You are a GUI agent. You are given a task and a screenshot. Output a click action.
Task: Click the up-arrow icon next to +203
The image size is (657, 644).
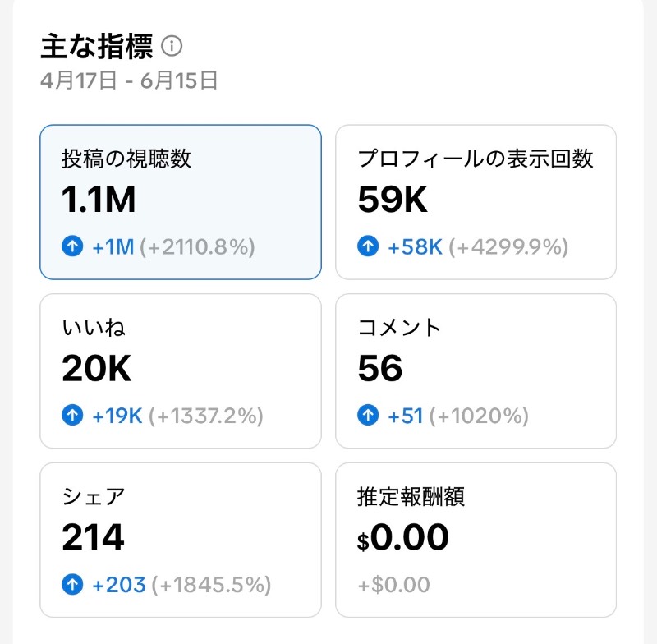tap(72, 584)
